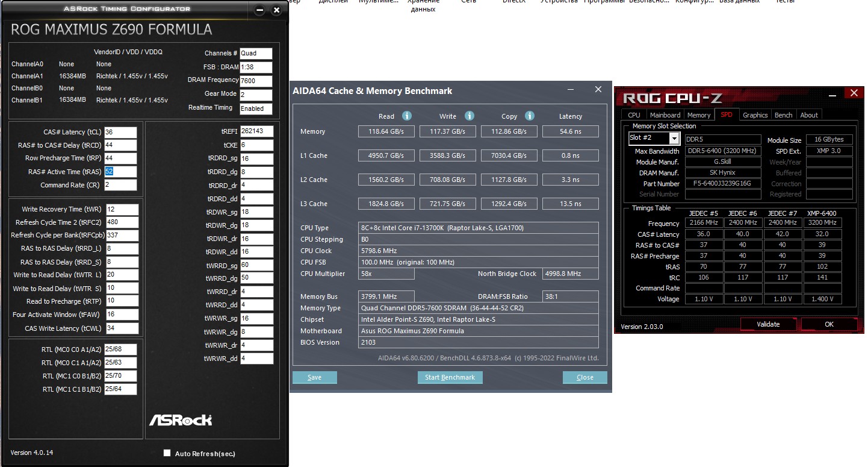This screenshot has height=467, width=868.
Task: Click the OK button in CPU-Z
Action: click(x=829, y=324)
